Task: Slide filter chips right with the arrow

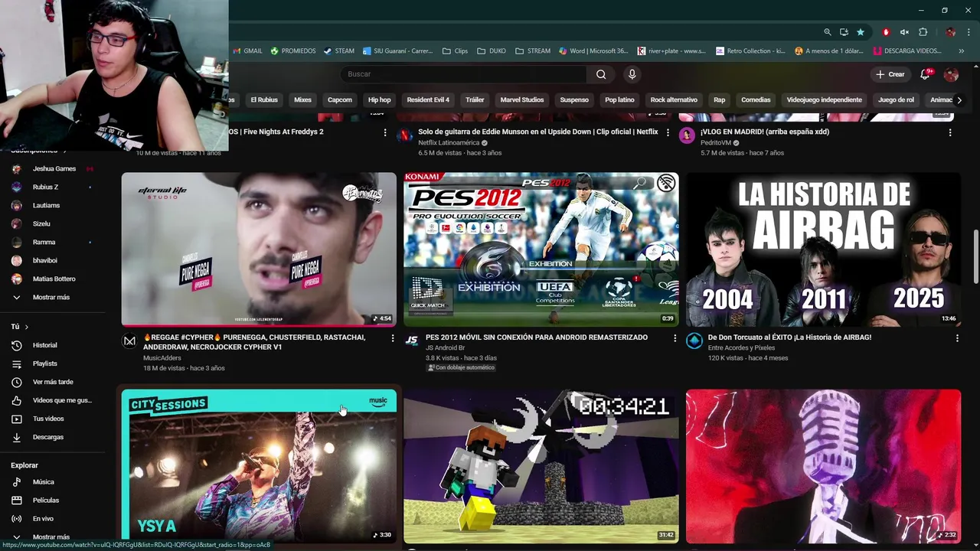Action: 959,100
